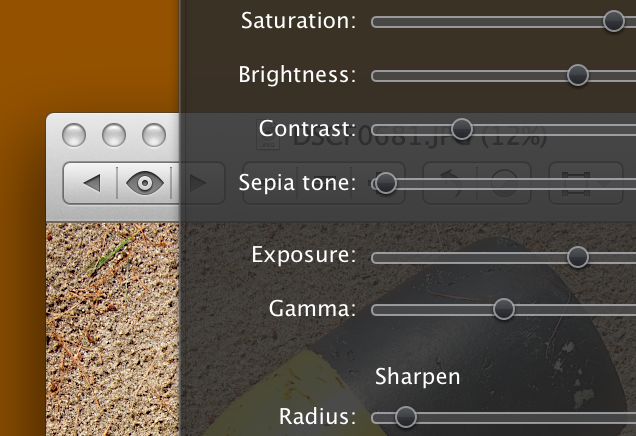Click the left end of Brightness track
This screenshot has height=436, width=636.
pos(380,75)
